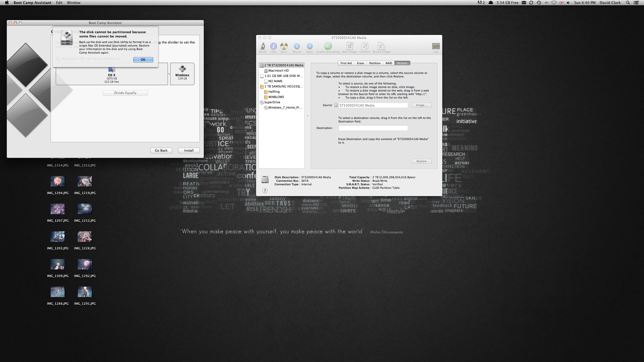Select the IMG_1288.JPG thumbnail on the desktop
The height and width of the screenshot is (362, 644).
tap(58, 292)
